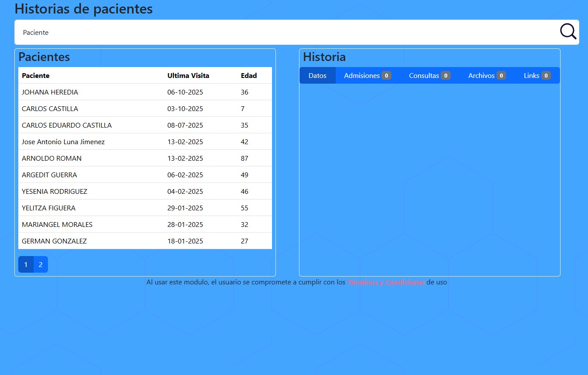Click age 42 in Jose Antonio row
Image resolution: width=588 pixels, height=375 pixels.
click(x=245, y=142)
